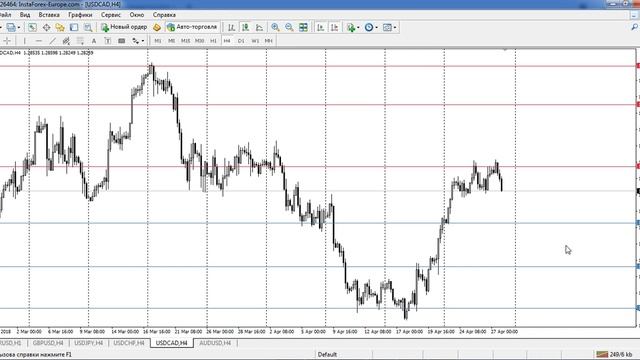The width and height of the screenshot is (640, 360).
Task: Zoom in on the chart
Action: click(x=276, y=27)
